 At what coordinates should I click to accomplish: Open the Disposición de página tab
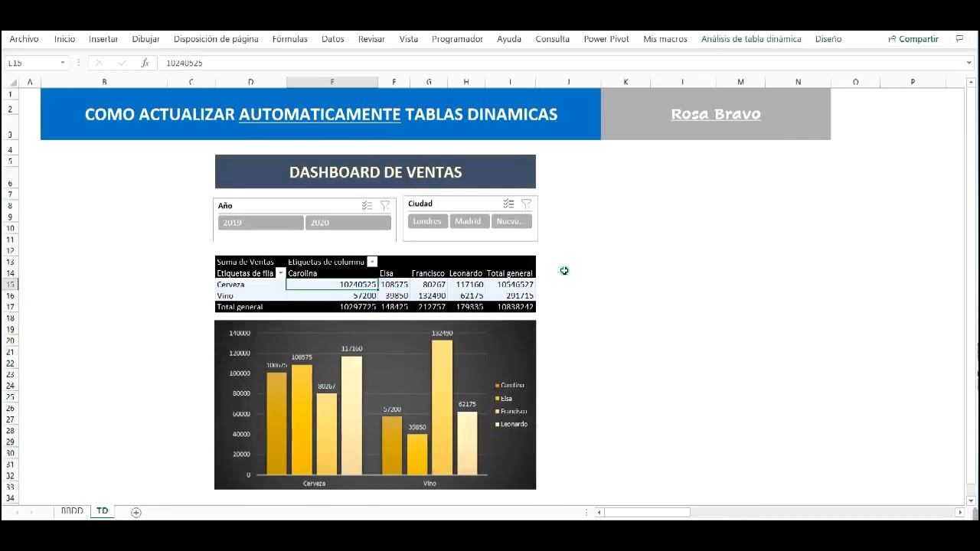[216, 39]
